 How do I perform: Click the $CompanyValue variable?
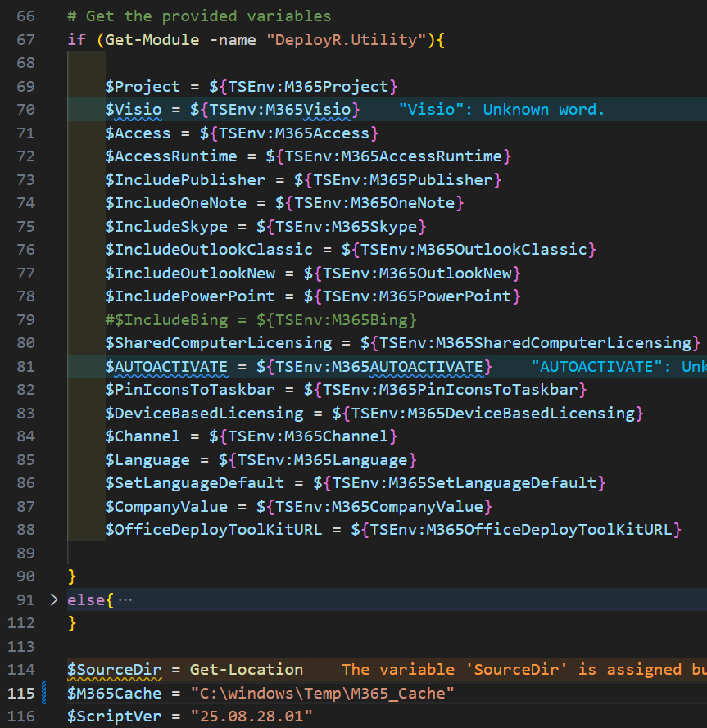tap(166, 507)
